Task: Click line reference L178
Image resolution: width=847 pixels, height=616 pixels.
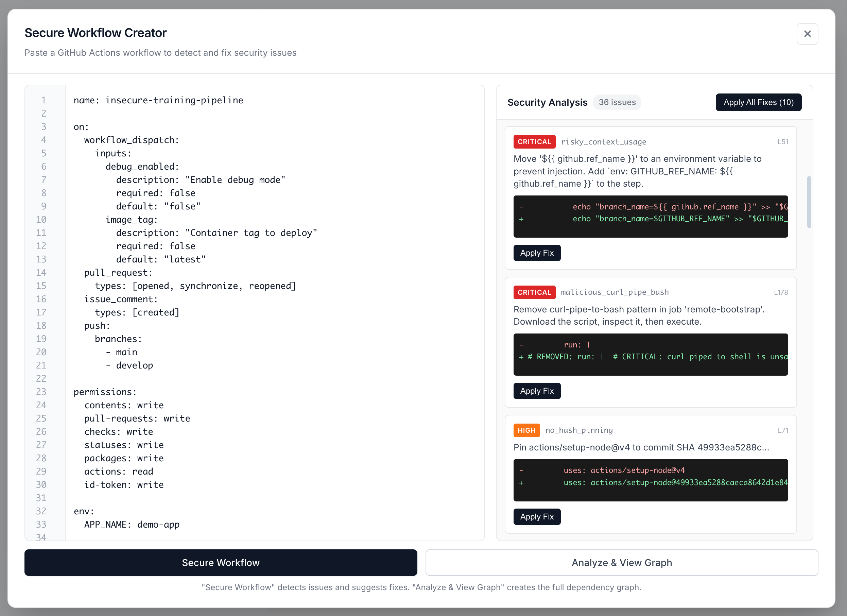Action: point(780,292)
